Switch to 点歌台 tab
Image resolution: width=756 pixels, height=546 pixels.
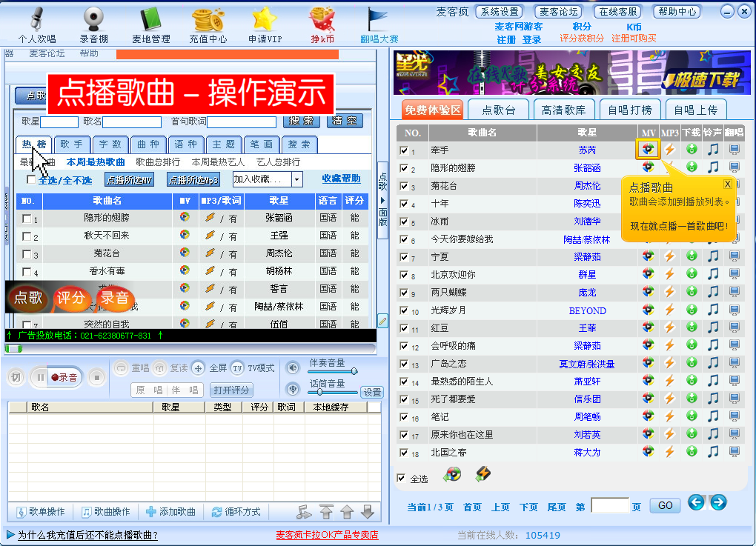point(499,110)
